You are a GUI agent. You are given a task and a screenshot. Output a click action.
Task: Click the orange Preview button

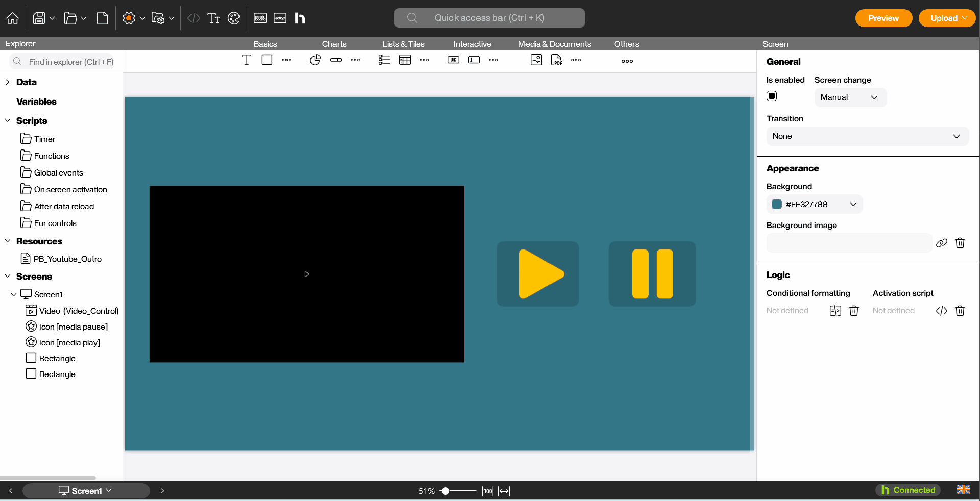tap(883, 18)
